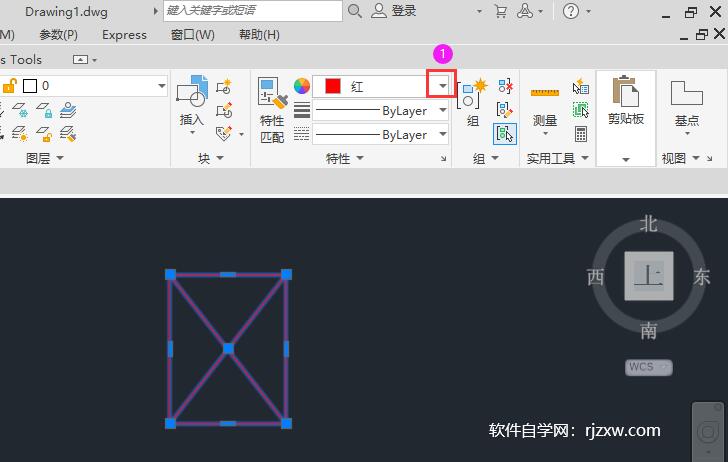Open the help question mark icon
The width and height of the screenshot is (728, 462).
571,11
